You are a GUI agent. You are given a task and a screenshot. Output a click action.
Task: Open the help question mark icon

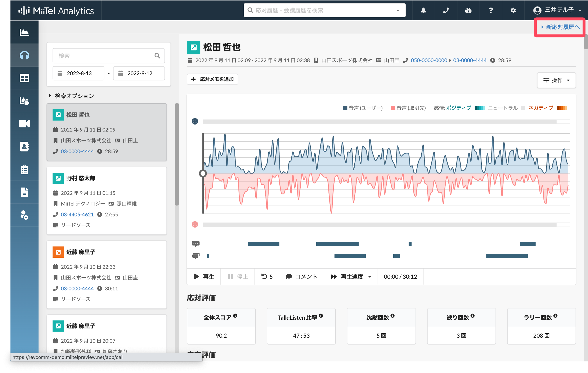(491, 10)
